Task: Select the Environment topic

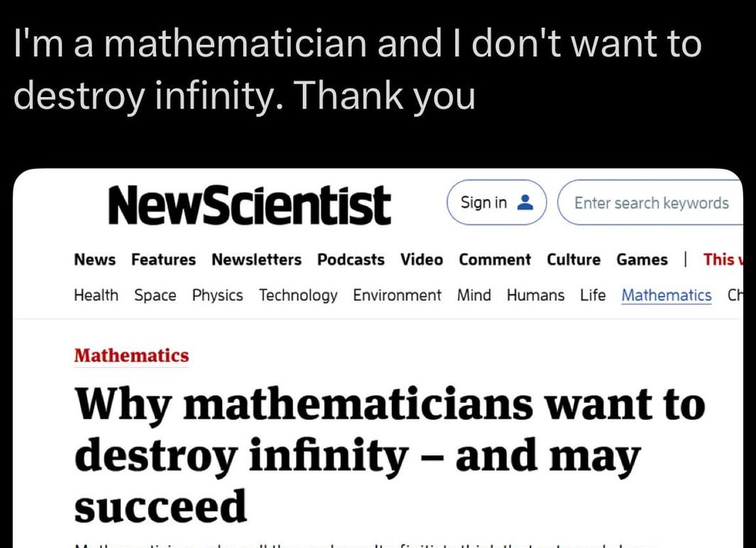Action: point(396,295)
